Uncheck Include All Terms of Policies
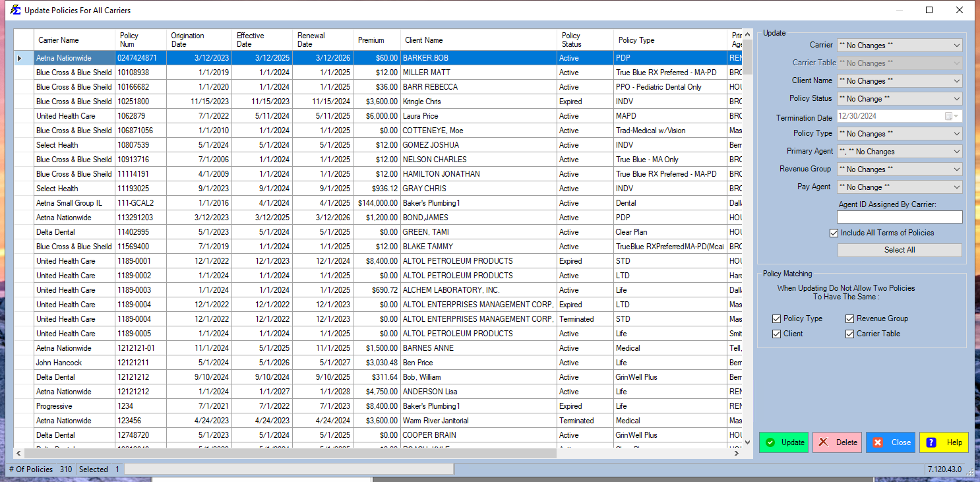Viewport: 980px width, 482px height. [834, 233]
